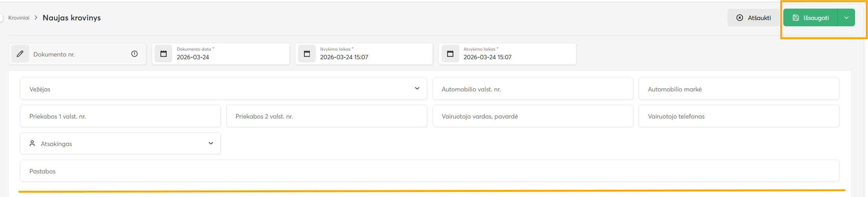Open the Išvykimo laikas calendar icon
The image size is (868, 197).
(x=307, y=54)
